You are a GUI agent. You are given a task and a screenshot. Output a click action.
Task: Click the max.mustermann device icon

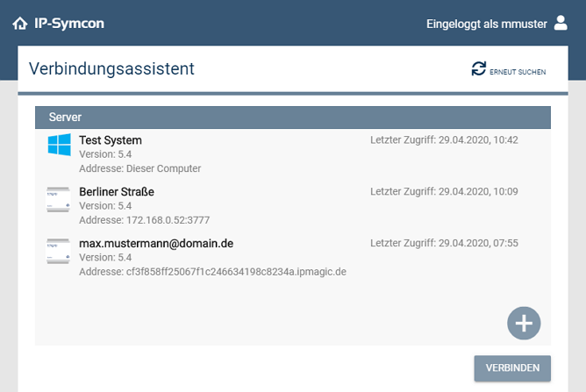59,251
